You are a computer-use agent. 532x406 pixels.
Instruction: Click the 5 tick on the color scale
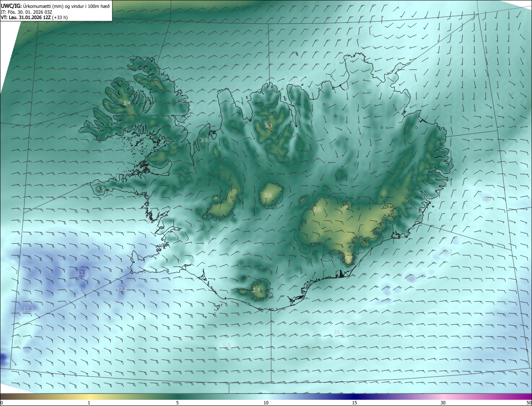177,403
